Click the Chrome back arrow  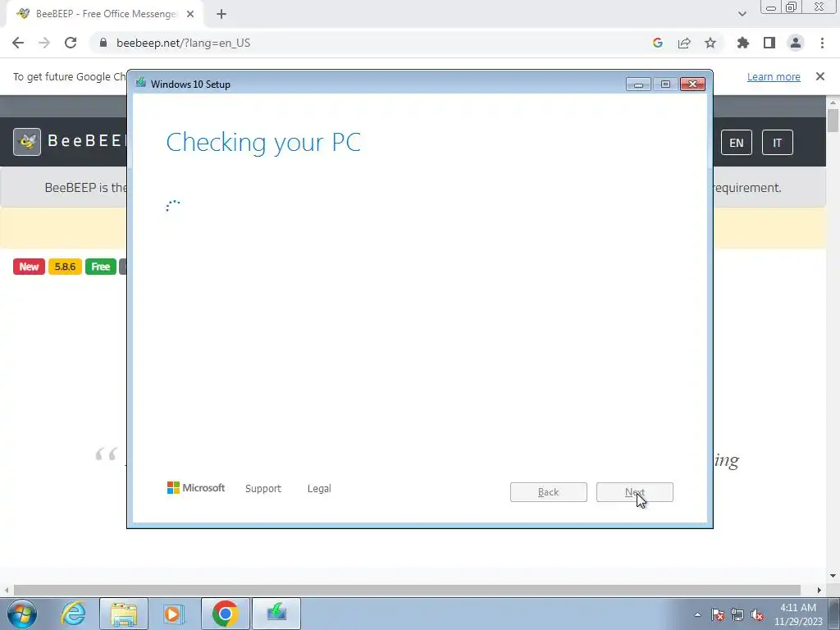click(x=18, y=43)
